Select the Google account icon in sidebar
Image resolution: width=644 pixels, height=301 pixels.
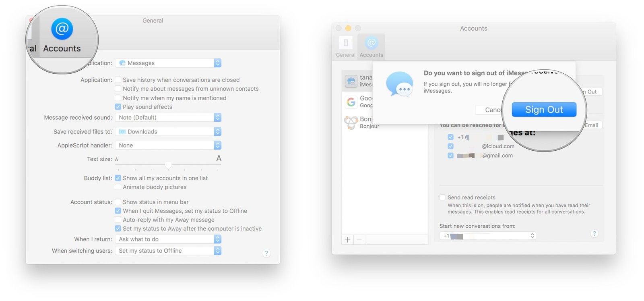(x=351, y=102)
